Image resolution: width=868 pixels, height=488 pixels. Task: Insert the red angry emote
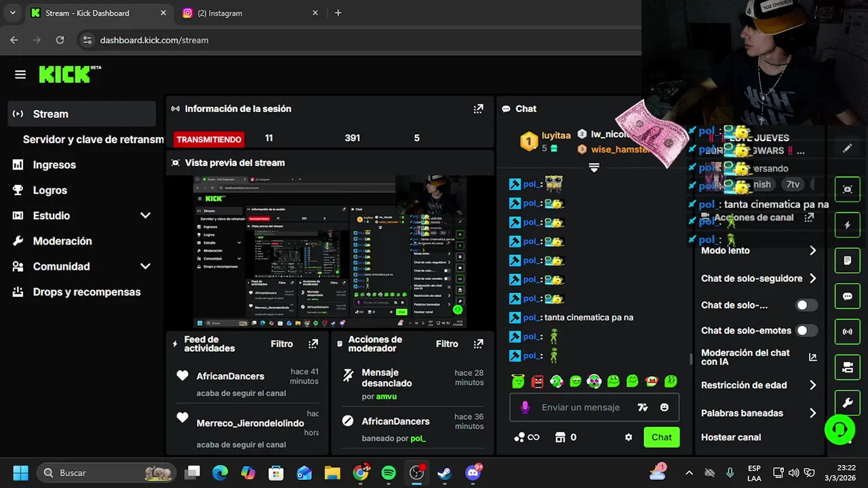(538, 382)
